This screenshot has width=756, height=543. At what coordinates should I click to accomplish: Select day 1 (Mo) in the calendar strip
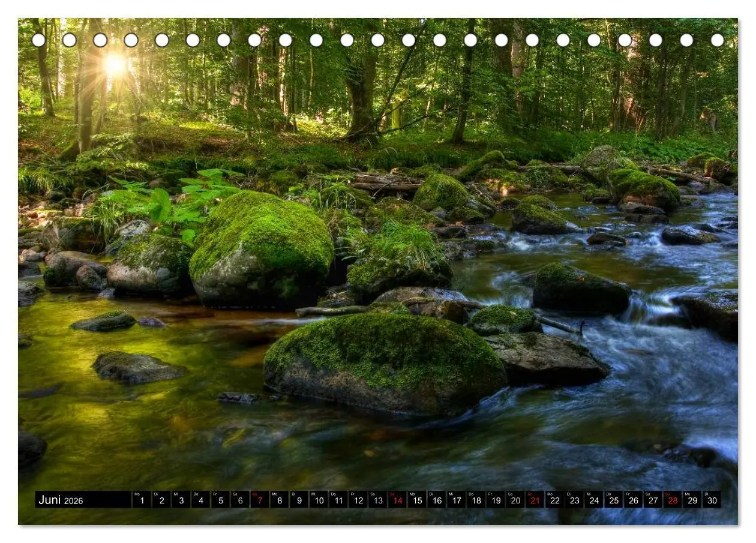[x=142, y=499]
